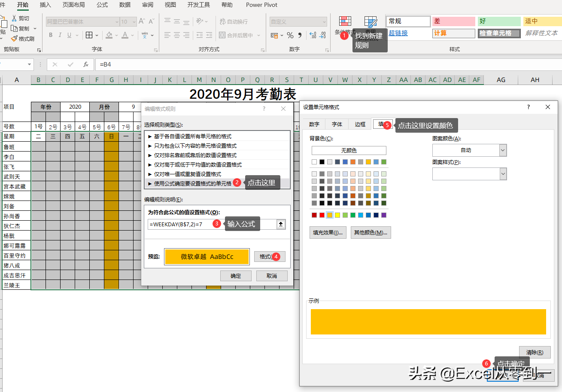
Task: Open the Conditional Formatting (条件格式) icon
Action: 345,21
